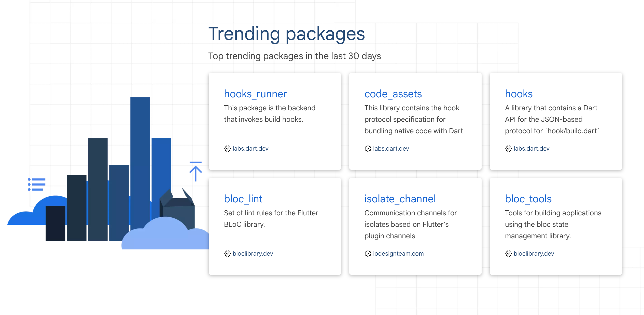This screenshot has height=315, width=644.
Task: Click the verified badge on the bloc_tools card
Action: click(x=508, y=254)
